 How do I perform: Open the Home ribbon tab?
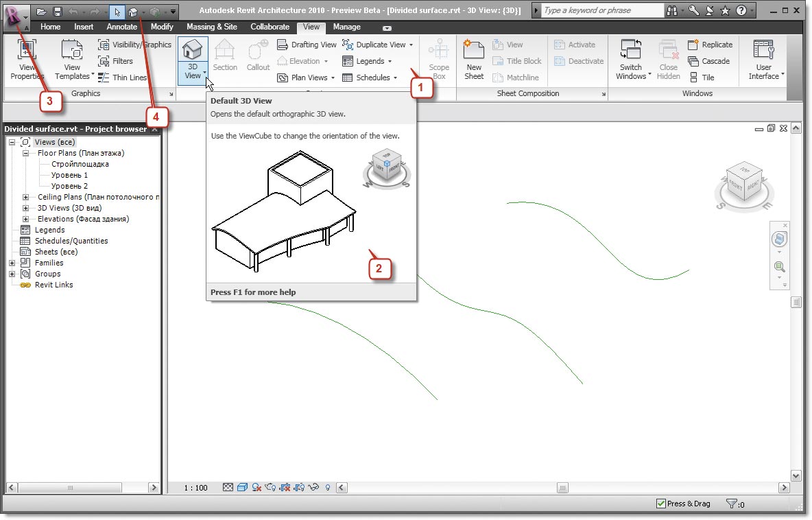click(x=50, y=27)
